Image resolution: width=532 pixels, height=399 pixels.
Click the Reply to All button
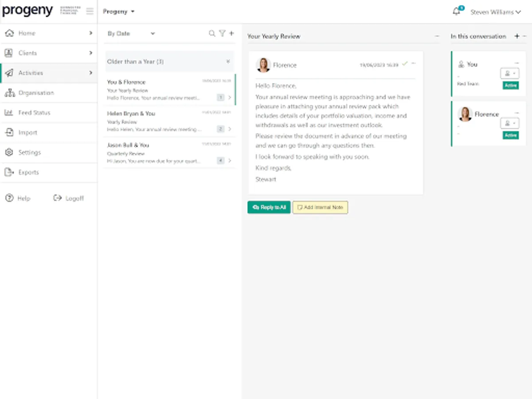(269, 207)
